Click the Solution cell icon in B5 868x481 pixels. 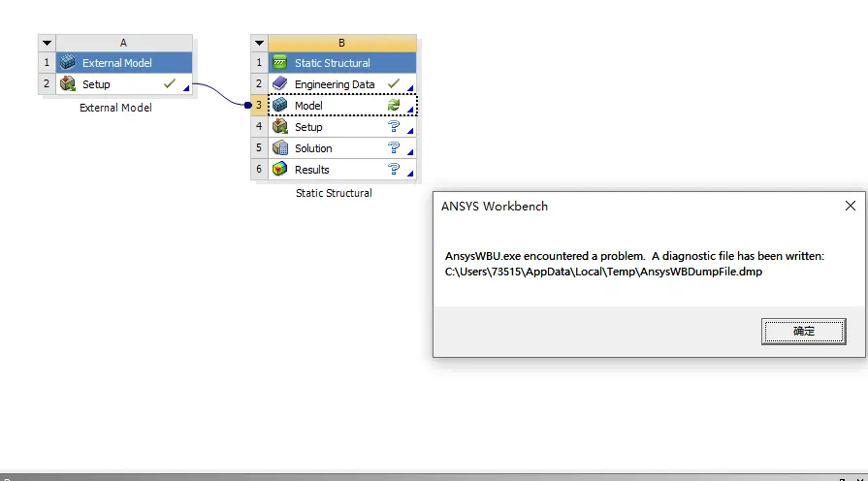tap(280, 147)
